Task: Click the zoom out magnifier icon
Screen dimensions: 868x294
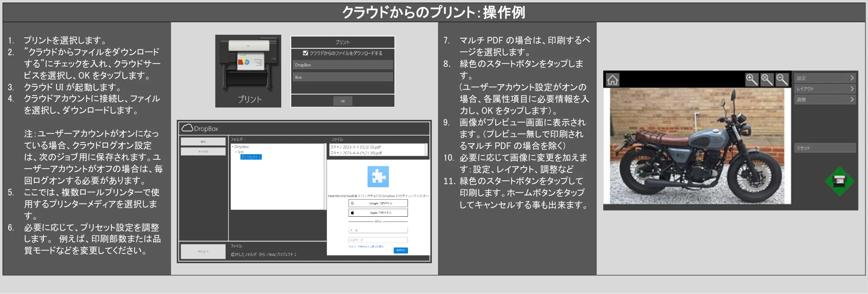Action: tap(782, 79)
